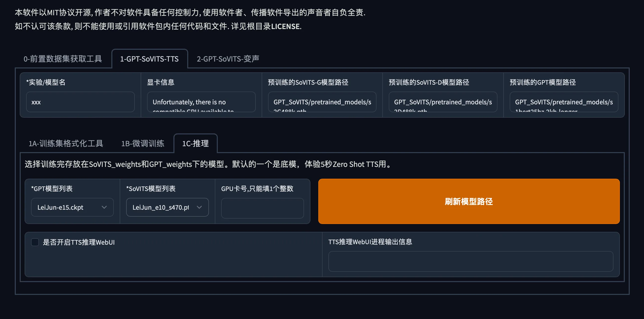Open the 0-前置数据集获取工具 tab
The image size is (644, 319).
63,59
